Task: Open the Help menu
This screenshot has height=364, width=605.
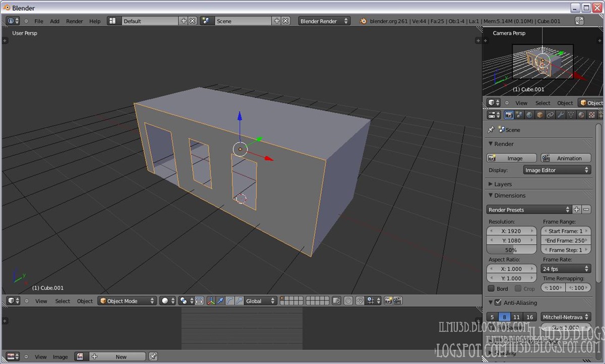Action: click(x=95, y=21)
